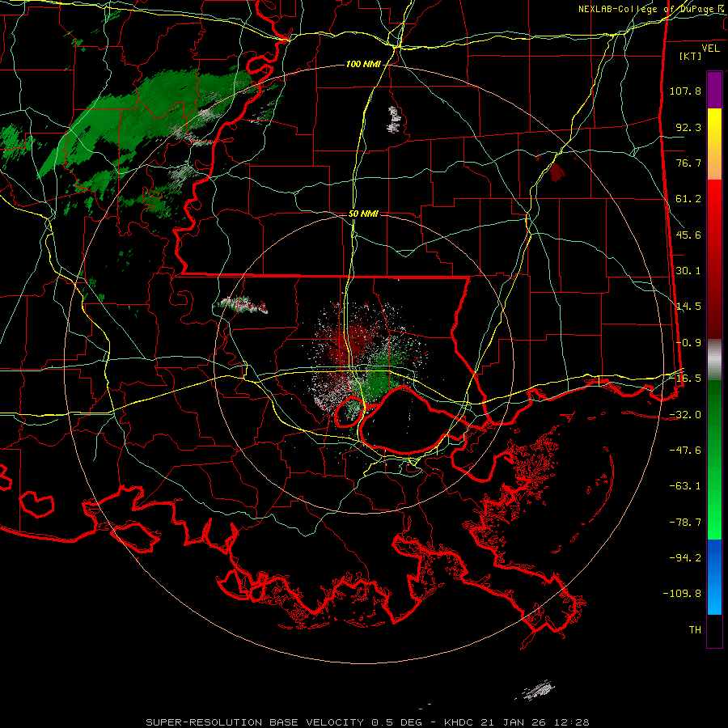Screen dimensions: 728x728
Task: Click the TH label on the scale
Action: (x=695, y=630)
